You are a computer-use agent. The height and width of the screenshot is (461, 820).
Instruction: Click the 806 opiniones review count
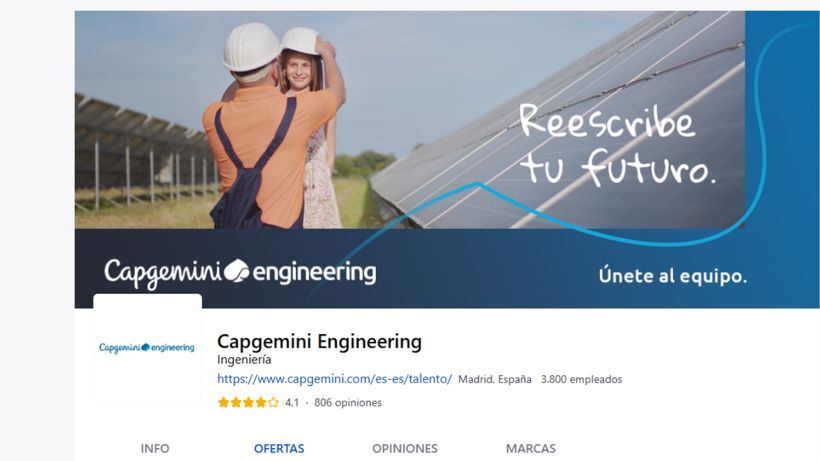348,402
